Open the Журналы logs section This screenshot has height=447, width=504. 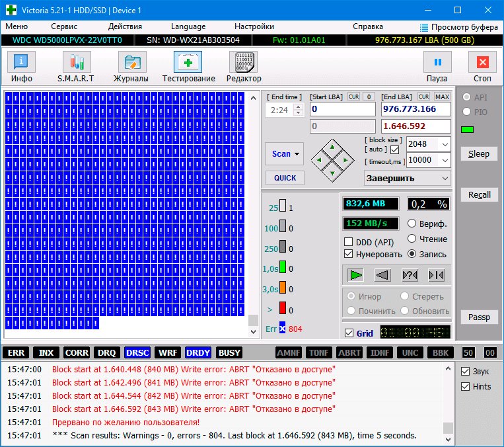tap(131, 67)
